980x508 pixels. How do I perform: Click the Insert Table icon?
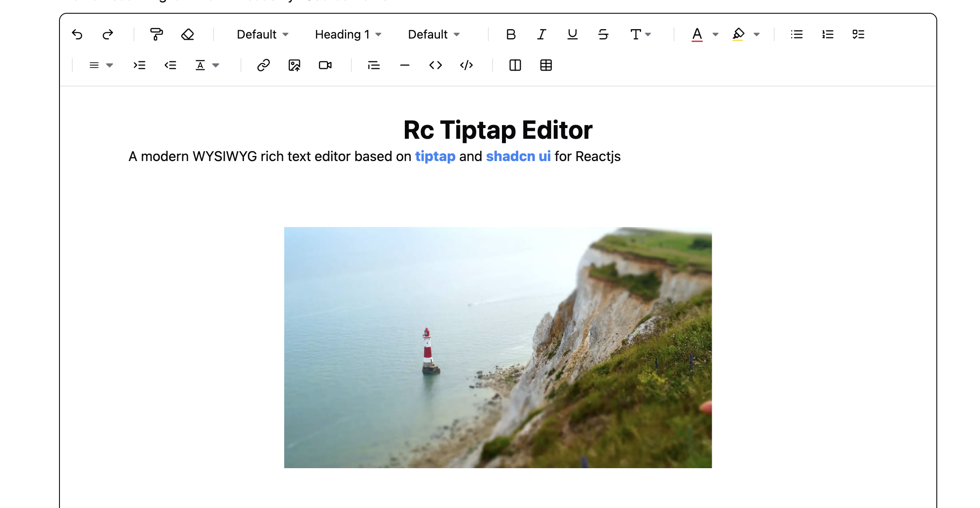(546, 65)
